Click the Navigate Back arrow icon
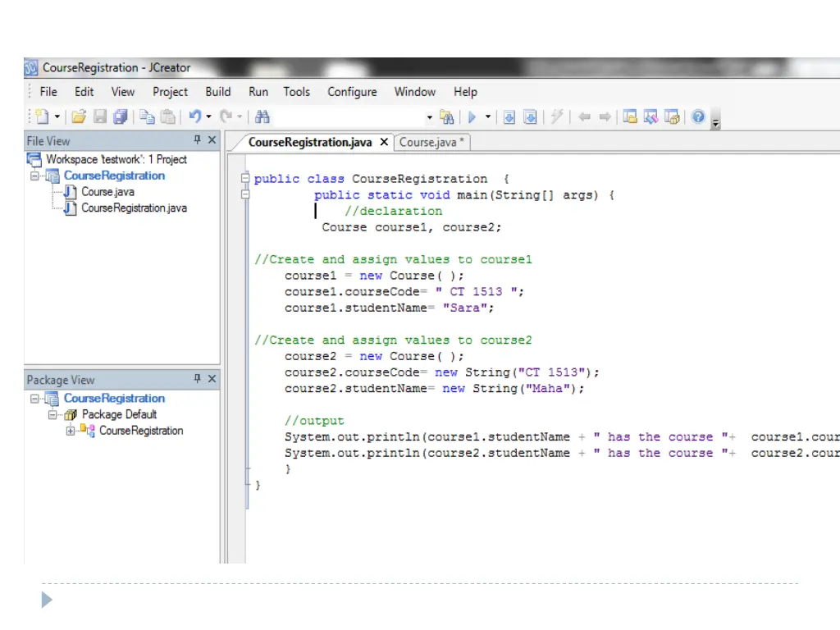Viewport: 840px width, 630px height. point(584,116)
